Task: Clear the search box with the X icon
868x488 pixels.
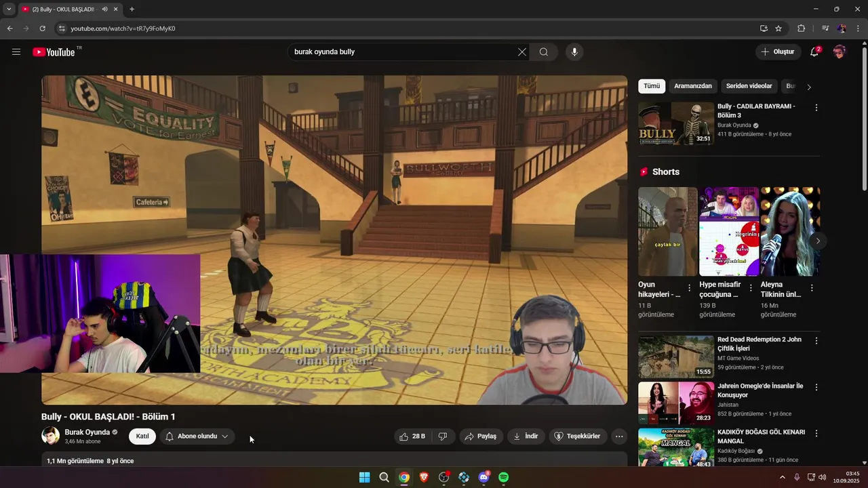Action: [x=522, y=52]
